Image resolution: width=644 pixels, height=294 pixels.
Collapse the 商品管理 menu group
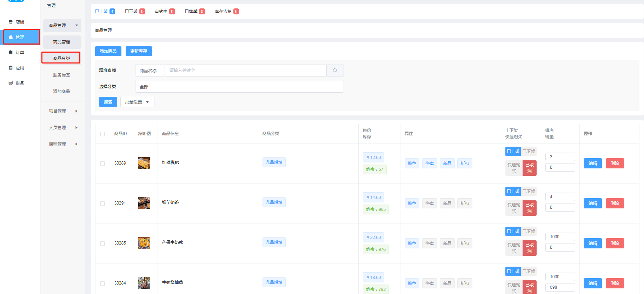tap(62, 26)
